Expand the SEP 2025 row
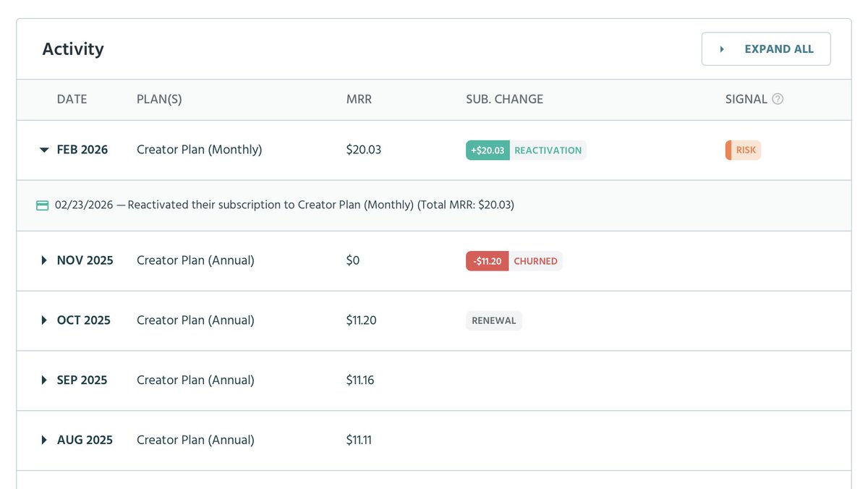The height and width of the screenshot is (489, 868). [x=44, y=380]
